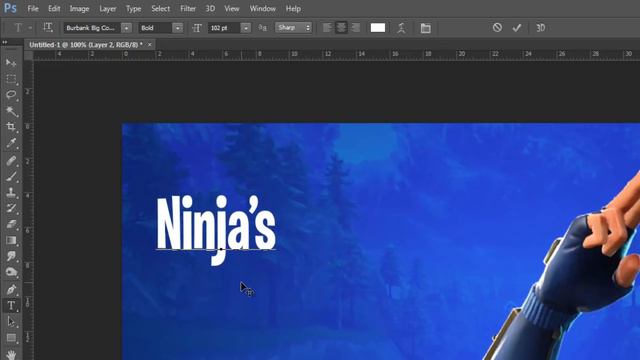This screenshot has height=360, width=640.
Task: Open the Select menu
Action: click(160, 8)
